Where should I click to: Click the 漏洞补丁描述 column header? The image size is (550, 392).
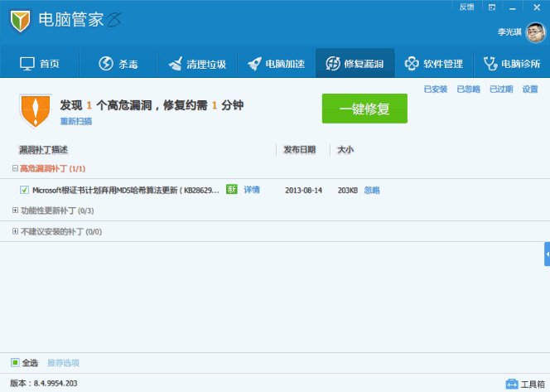coord(44,150)
